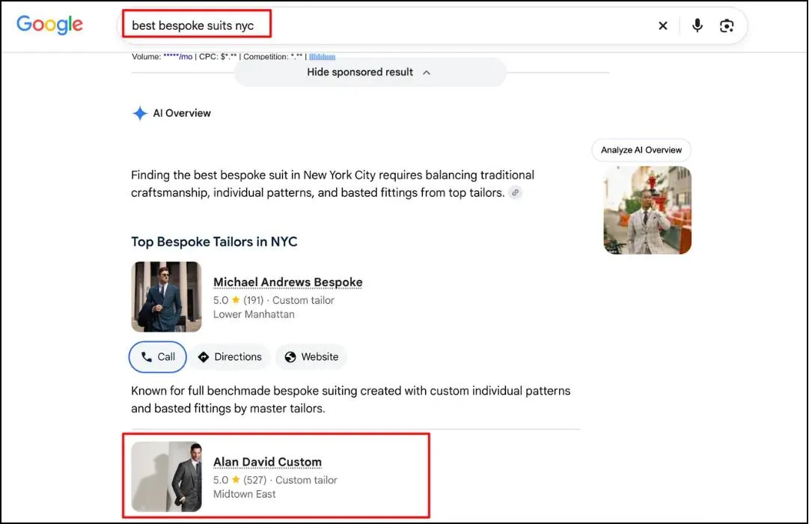This screenshot has height=524, width=812.
Task: Click the 'AI Overview' label text
Action: pyautogui.click(x=182, y=113)
